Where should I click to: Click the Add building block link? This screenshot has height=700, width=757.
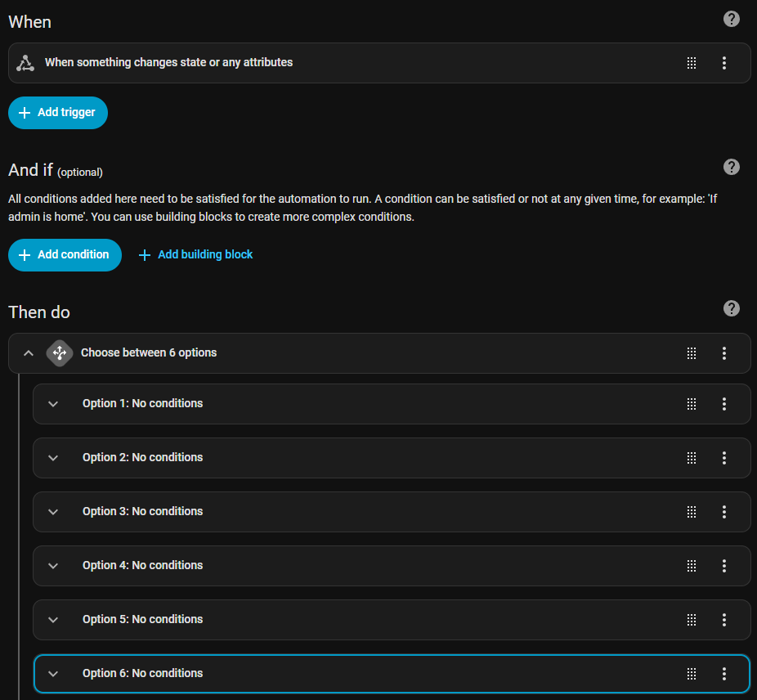[x=196, y=255]
